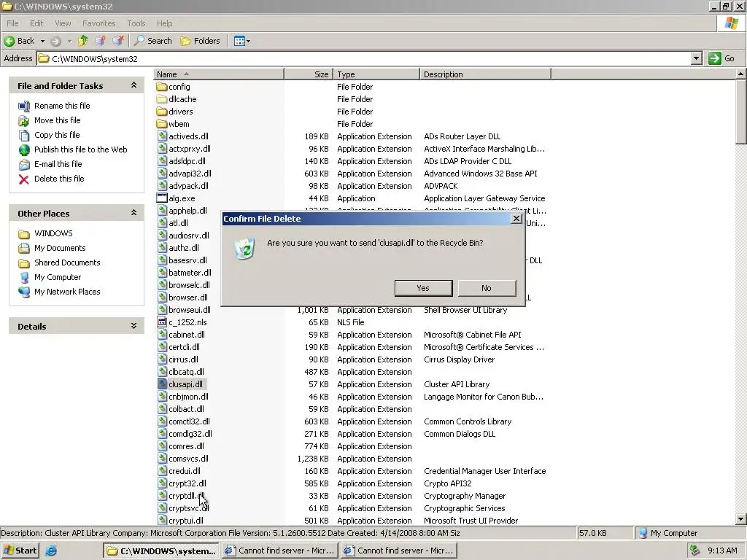Click E-mail this file link
The image size is (747, 560).
click(x=58, y=164)
